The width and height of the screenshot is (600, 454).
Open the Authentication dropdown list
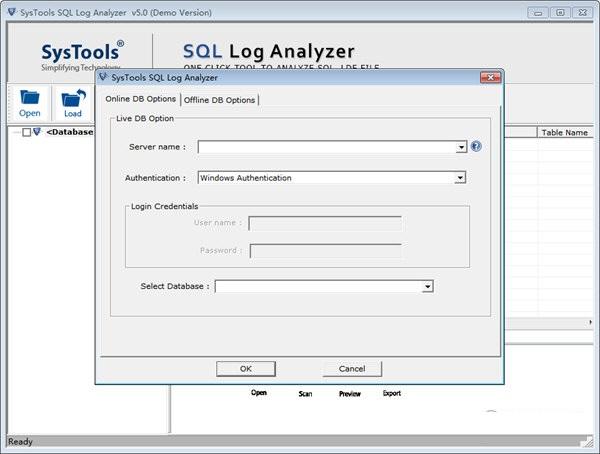(x=460, y=178)
